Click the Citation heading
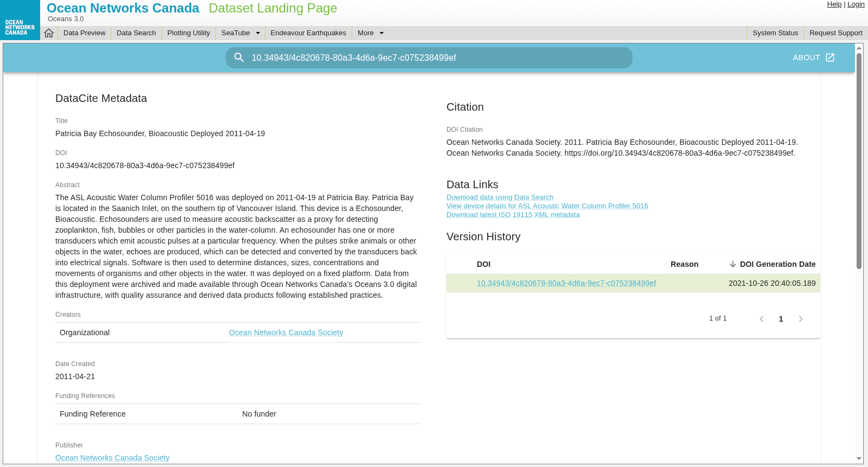Viewport: 868px width, 467px height. (x=465, y=107)
